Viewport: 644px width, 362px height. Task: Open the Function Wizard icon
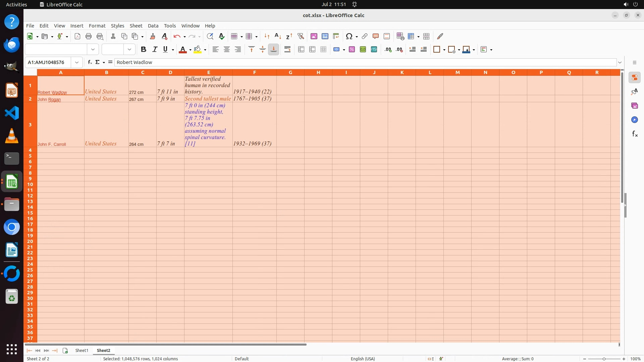point(90,62)
